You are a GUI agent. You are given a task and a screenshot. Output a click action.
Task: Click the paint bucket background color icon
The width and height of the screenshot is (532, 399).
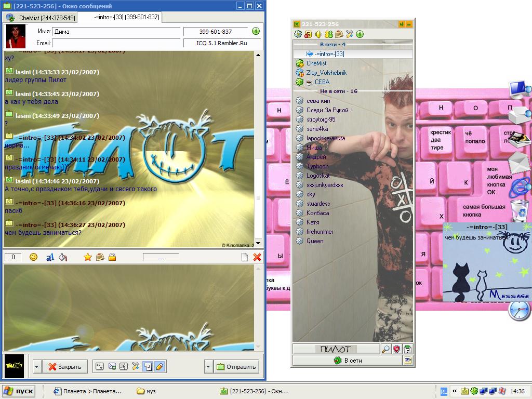click(63, 257)
